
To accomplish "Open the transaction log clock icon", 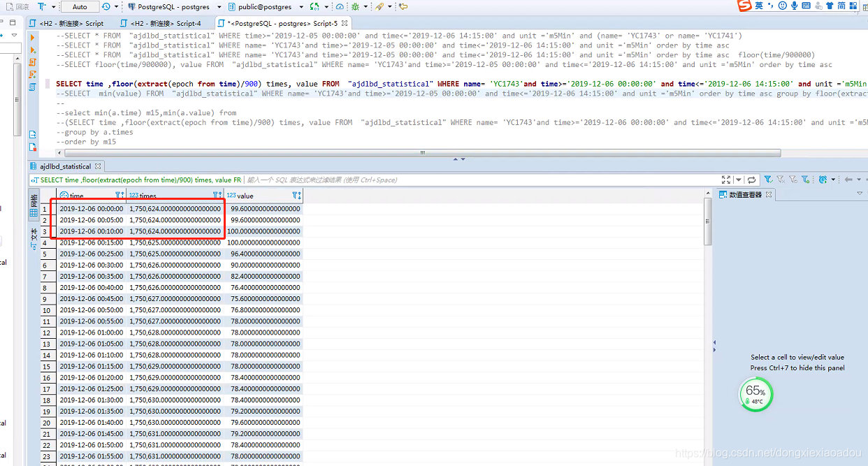I will (106, 6).
